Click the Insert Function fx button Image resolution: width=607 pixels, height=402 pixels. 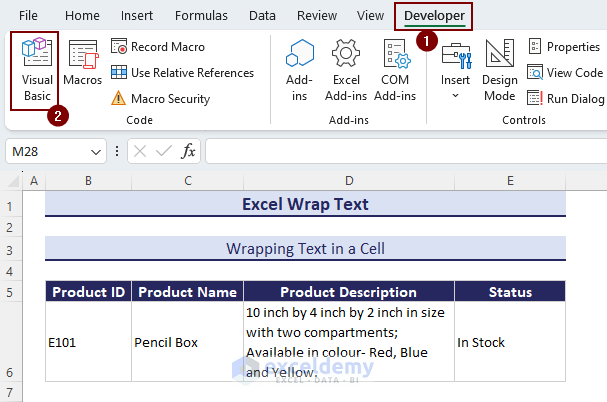click(x=188, y=151)
